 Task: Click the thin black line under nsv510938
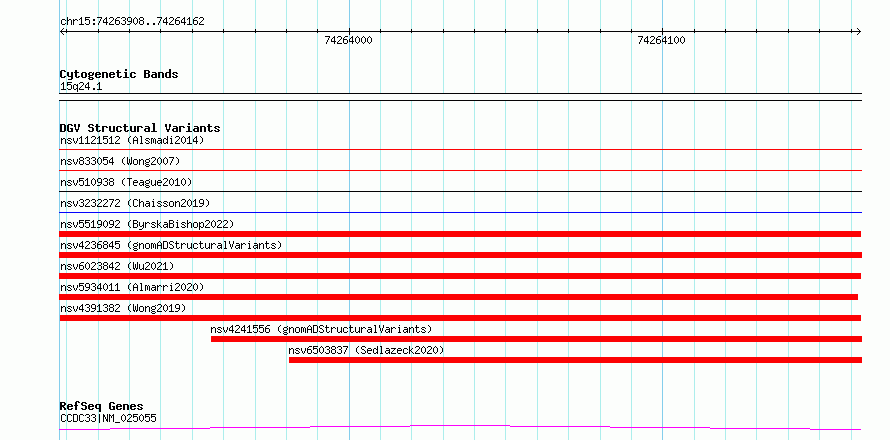click(461, 191)
